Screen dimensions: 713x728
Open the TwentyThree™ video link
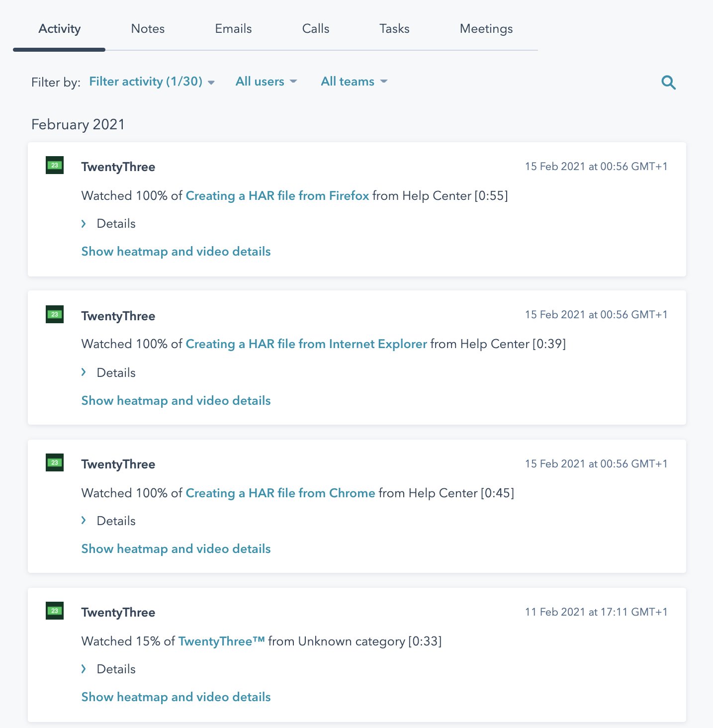222,641
